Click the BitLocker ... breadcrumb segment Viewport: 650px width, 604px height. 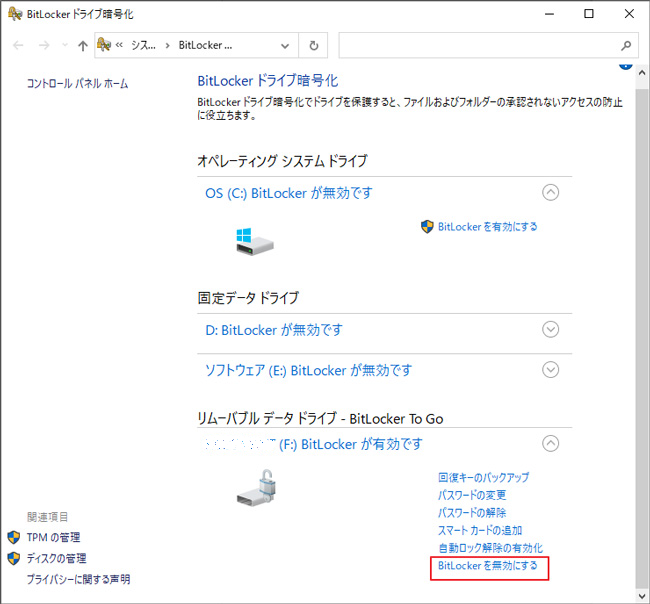205,45
